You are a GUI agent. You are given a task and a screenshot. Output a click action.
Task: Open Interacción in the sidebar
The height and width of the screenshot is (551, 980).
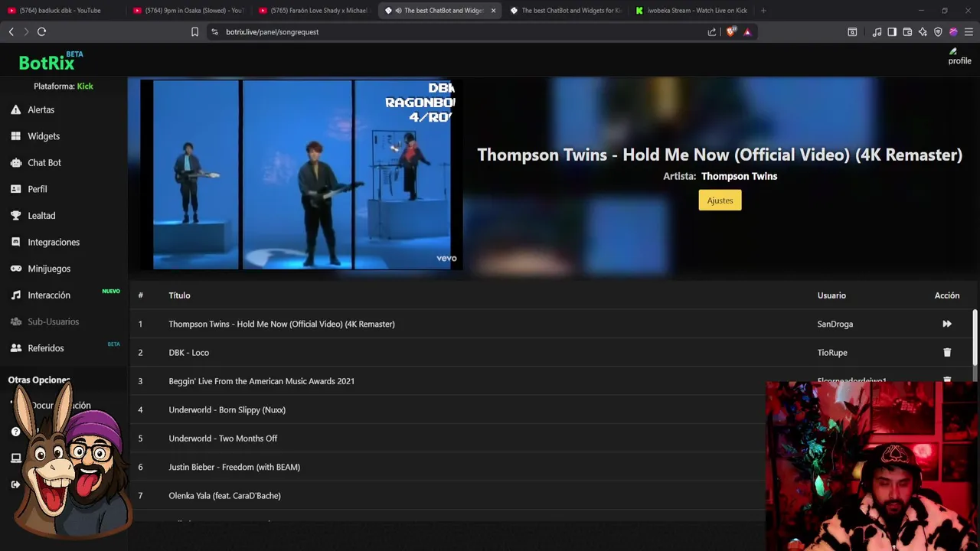(x=49, y=295)
